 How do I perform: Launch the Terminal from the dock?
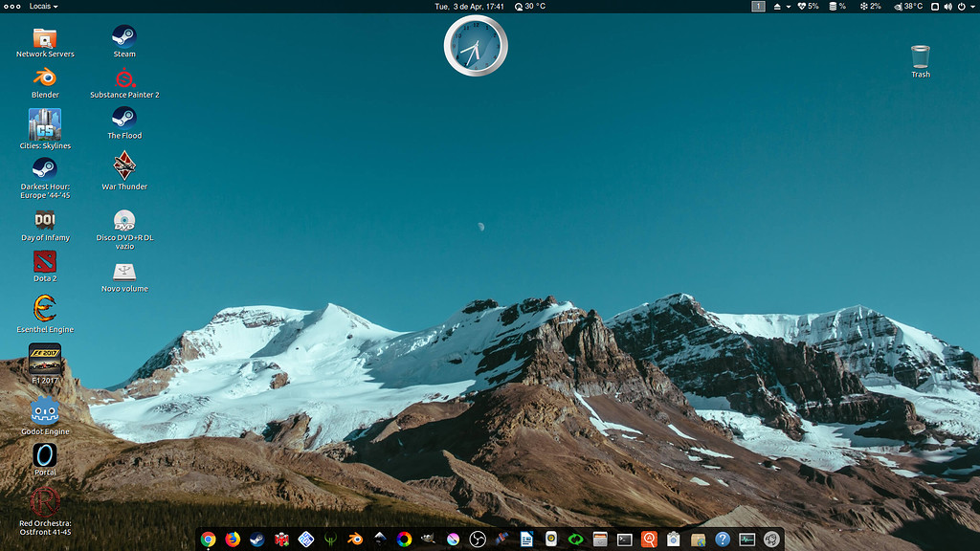tap(624, 540)
